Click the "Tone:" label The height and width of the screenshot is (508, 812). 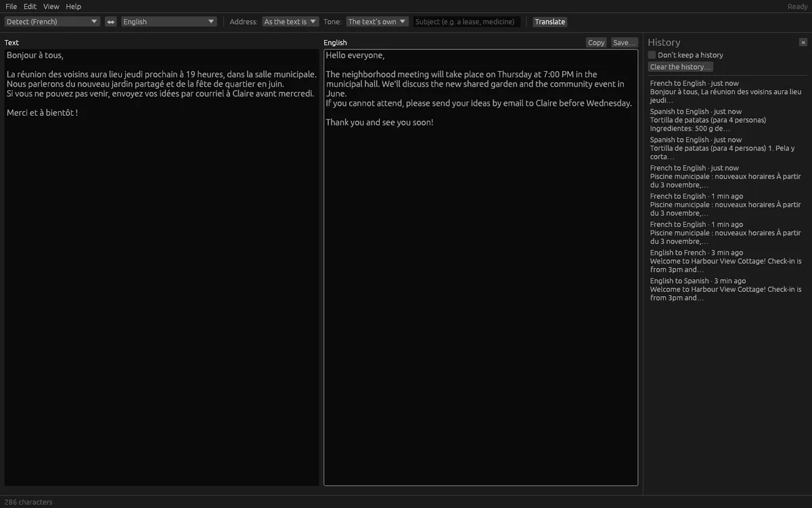(332, 22)
